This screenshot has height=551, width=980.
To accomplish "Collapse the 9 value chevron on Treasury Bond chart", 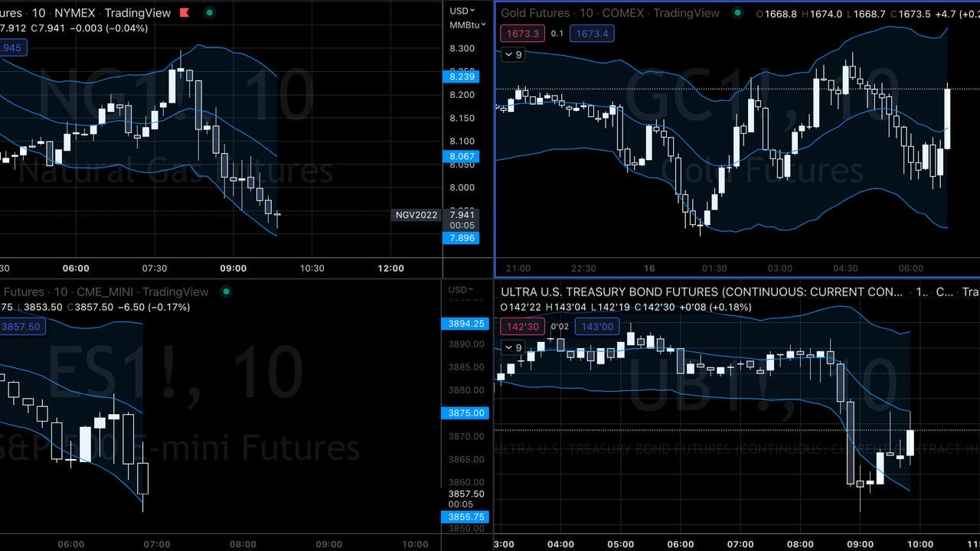I will coord(510,347).
